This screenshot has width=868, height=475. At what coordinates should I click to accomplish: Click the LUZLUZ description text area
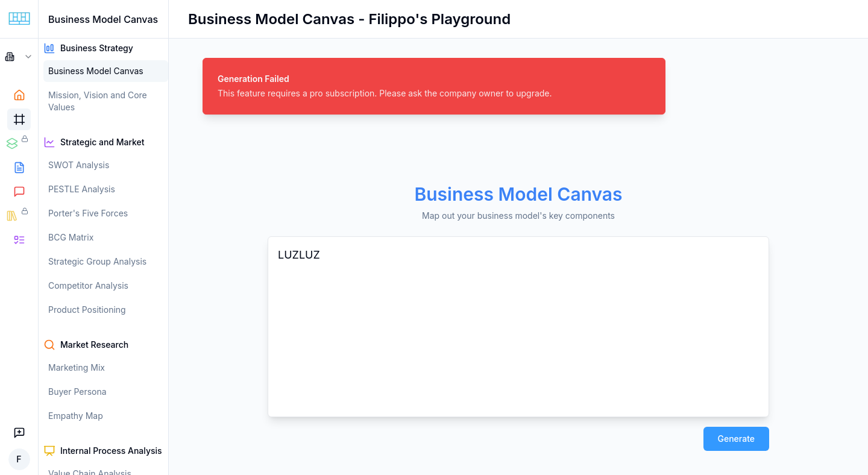[518, 326]
